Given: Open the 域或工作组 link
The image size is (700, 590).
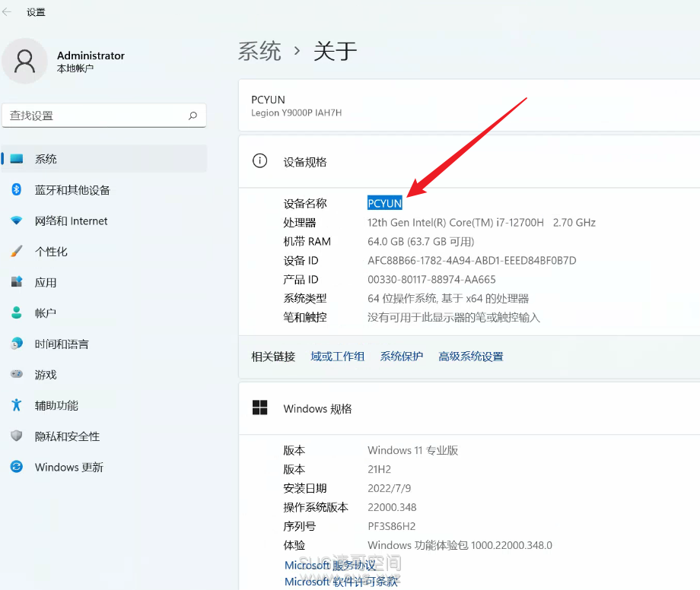Looking at the screenshot, I should 338,357.
